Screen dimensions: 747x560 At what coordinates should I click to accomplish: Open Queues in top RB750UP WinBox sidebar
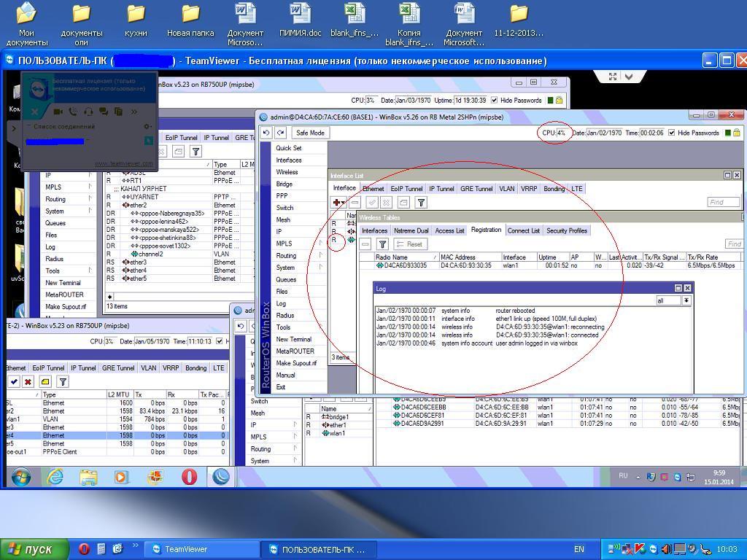[x=55, y=223]
